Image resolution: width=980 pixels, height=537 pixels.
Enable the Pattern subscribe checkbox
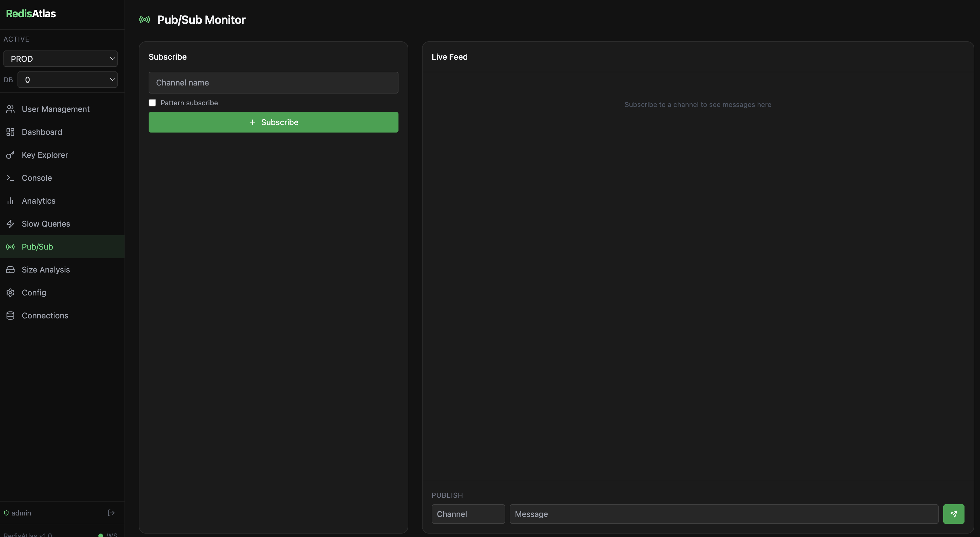pyautogui.click(x=152, y=103)
